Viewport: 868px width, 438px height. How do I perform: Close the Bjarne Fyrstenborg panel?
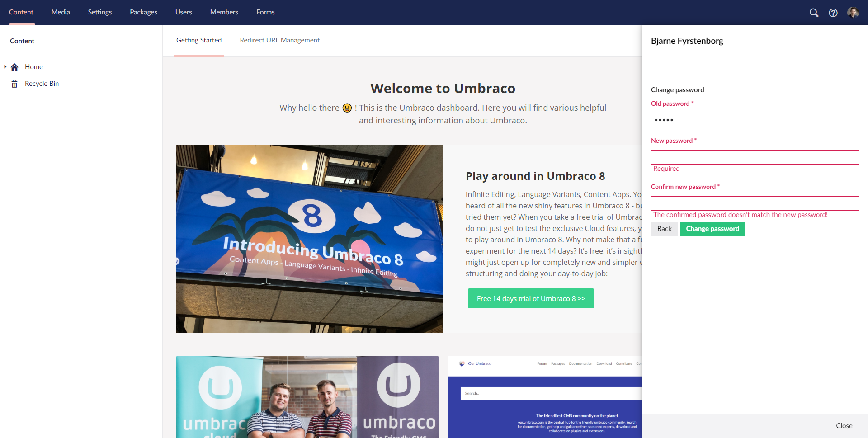coord(844,425)
